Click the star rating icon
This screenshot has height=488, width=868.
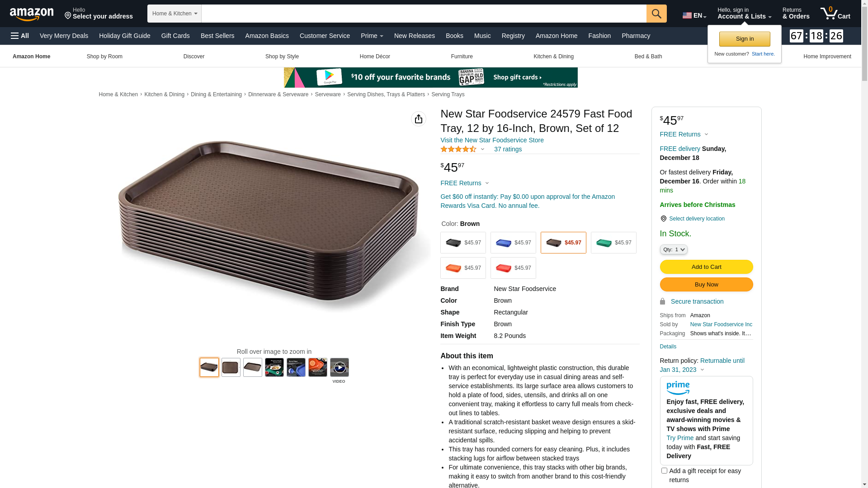(458, 149)
